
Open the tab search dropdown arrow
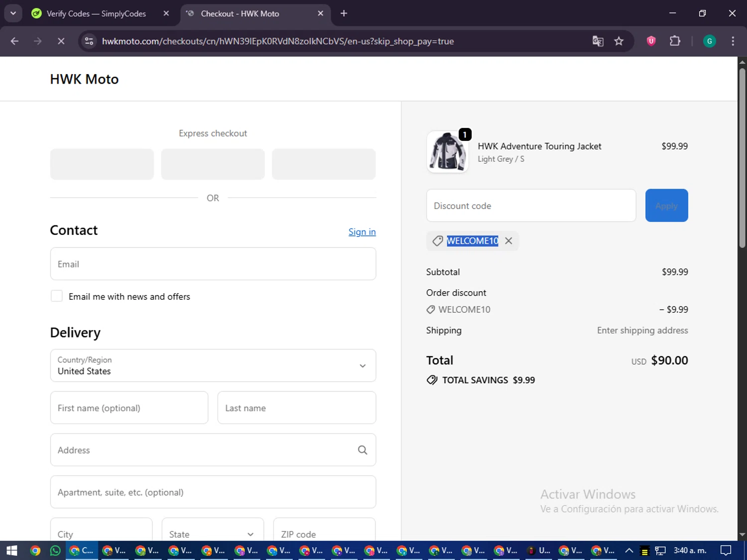[x=13, y=13]
